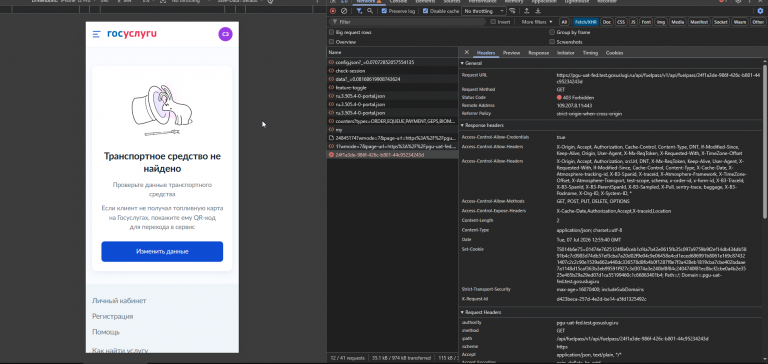This screenshot has height=364, width=768.
Task: Filter by Other requests
Action: point(757,22)
